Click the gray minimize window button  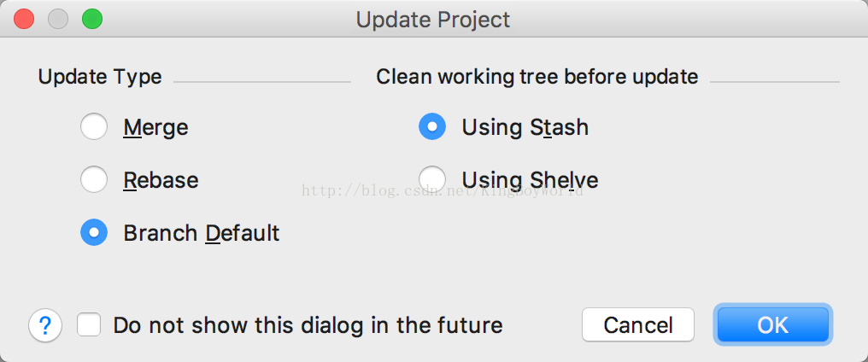click(58, 19)
